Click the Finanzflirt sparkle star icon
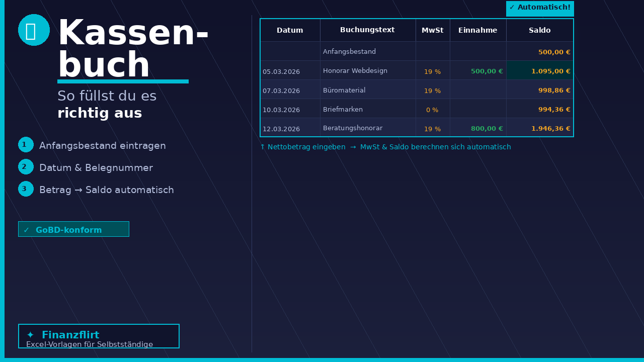The width and height of the screenshot is (644, 362). click(x=30, y=335)
